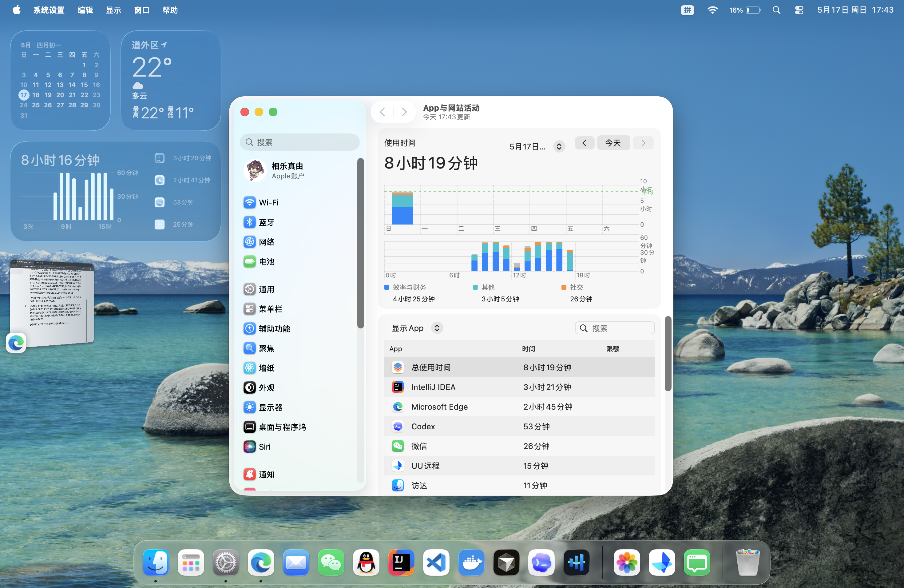Open Launchpad apps grid from the Dock
The height and width of the screenshot is (588, 904).
pyautogui.click(x=191, y=562)
